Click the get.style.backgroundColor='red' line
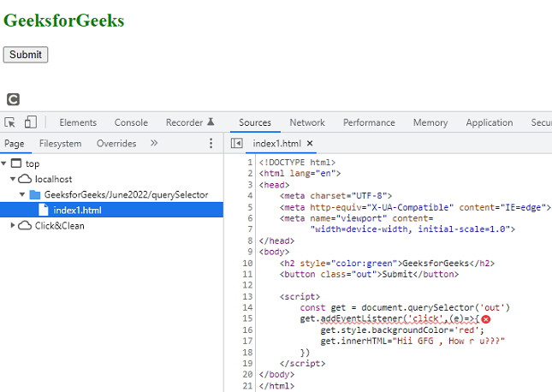The height and width of the screenshot is (392, 552). point(402,330)
